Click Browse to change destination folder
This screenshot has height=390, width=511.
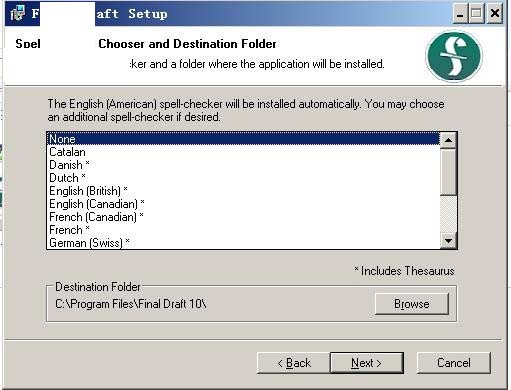click(x=412, y=304)
